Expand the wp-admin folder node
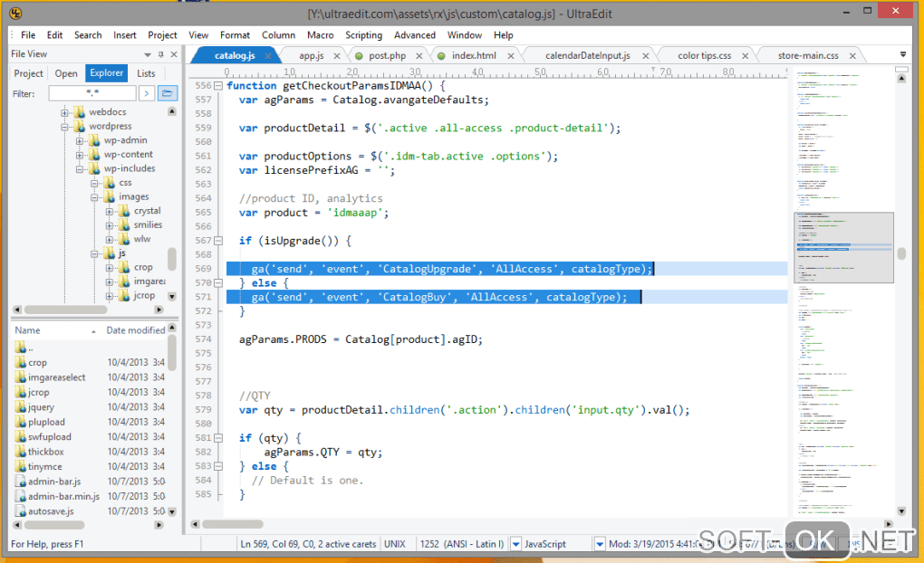The image size is (924, 563). point(81,140)
